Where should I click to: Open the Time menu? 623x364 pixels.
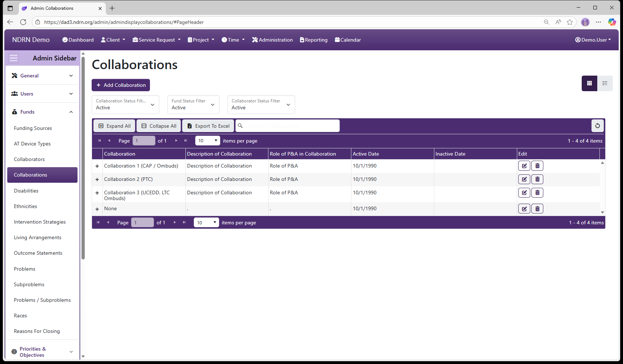[x=233, y=40]
